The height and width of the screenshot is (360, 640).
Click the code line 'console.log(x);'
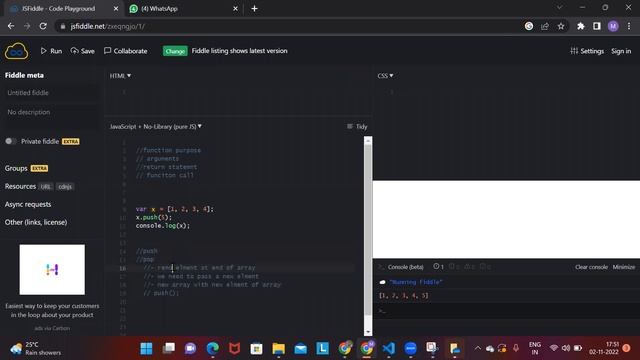tap(163, 226)
